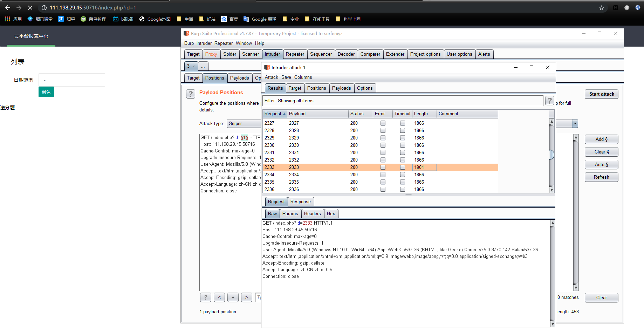
Task: Toggle Timeout checkbox for request 2334
Action: (403, 175)
